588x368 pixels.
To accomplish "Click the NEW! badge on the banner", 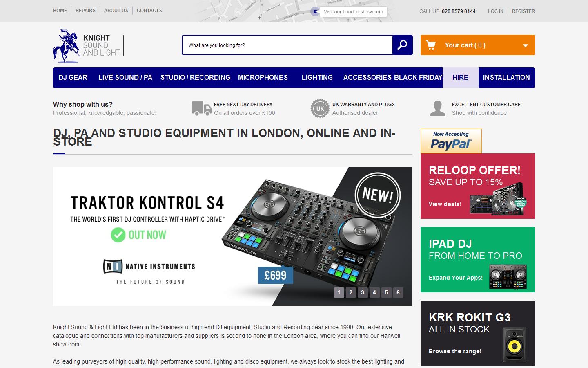I will point(377,195).
